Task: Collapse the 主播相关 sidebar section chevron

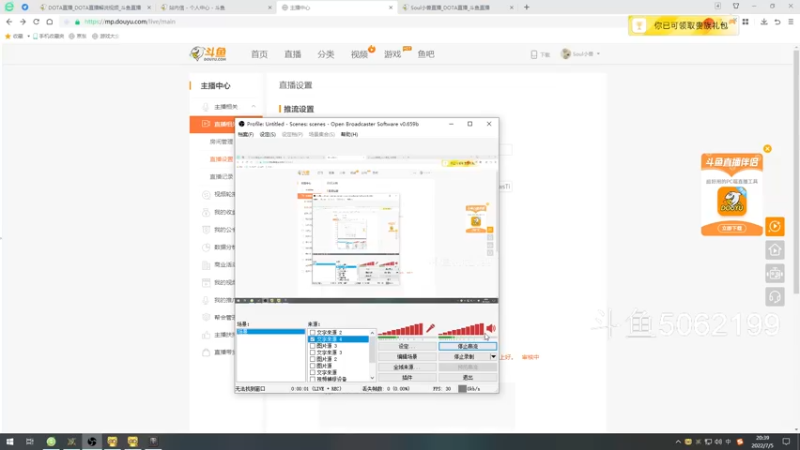Action: pyautogui.click(x=254, y=107)
